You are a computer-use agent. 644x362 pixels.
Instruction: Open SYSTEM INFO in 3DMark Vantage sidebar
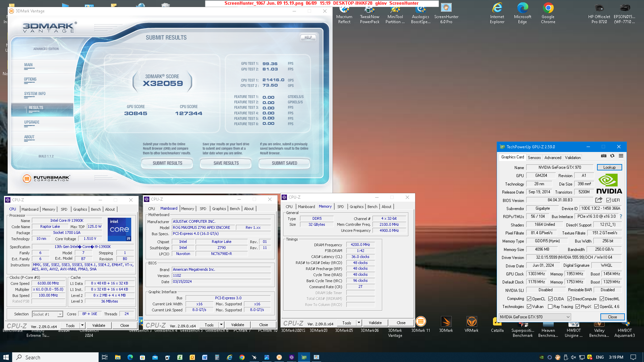pos(35,94)
